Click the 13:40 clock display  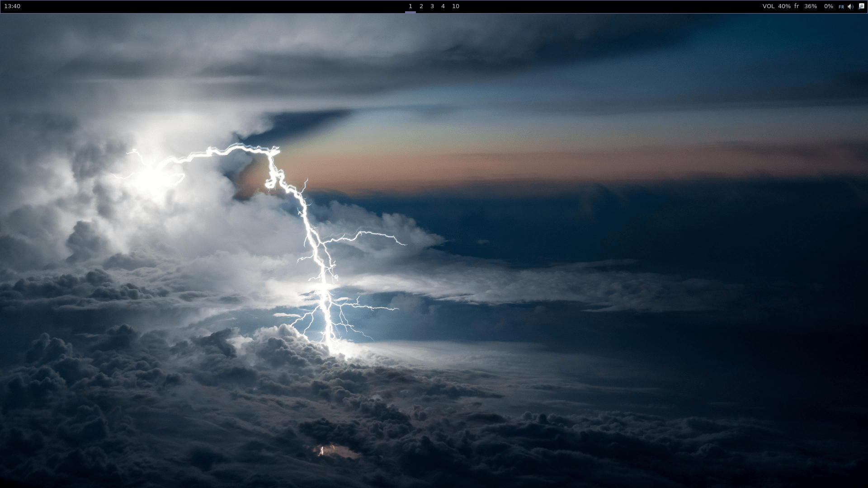click(13, 6)
